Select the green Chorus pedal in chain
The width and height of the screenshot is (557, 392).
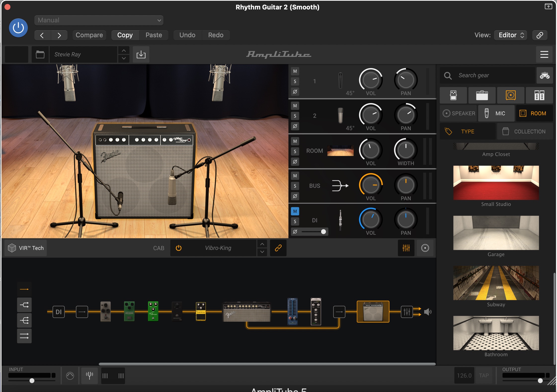click(153, 312)
